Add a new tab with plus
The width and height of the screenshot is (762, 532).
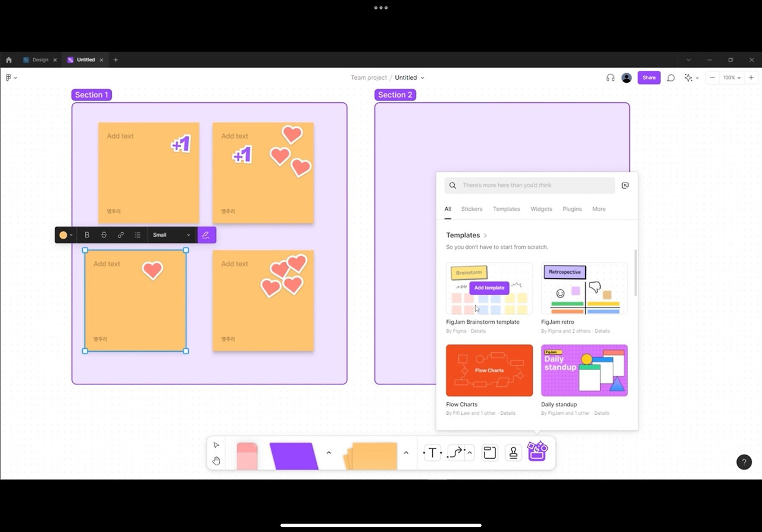tap(115, 60)
